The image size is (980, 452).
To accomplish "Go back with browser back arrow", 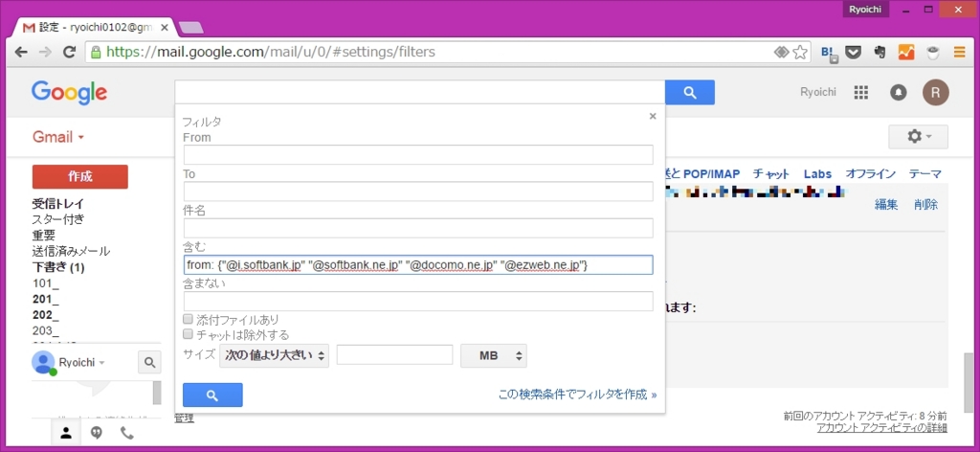I will click(x=21, y=52).
